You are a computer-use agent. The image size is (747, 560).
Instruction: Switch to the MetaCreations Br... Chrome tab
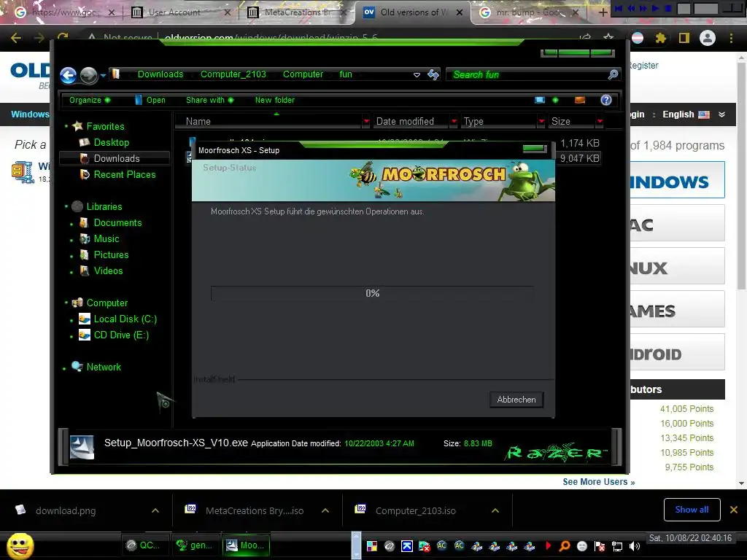pos(297,12)
